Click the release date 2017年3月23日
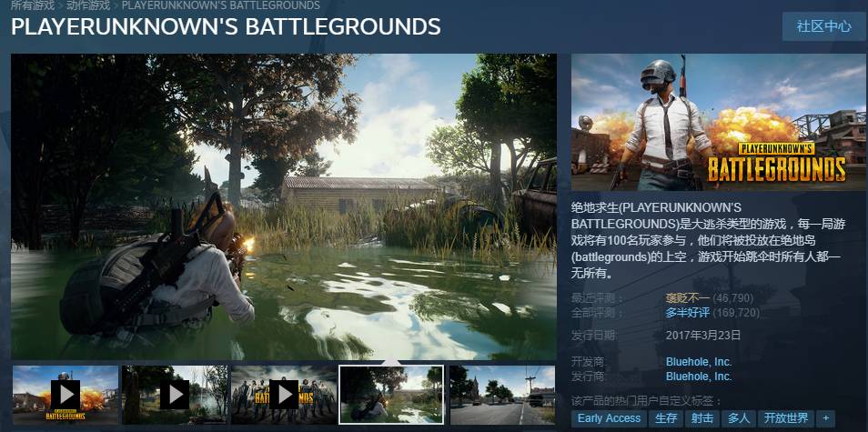This screenshot has height=432, width=868. pos(703,335)
